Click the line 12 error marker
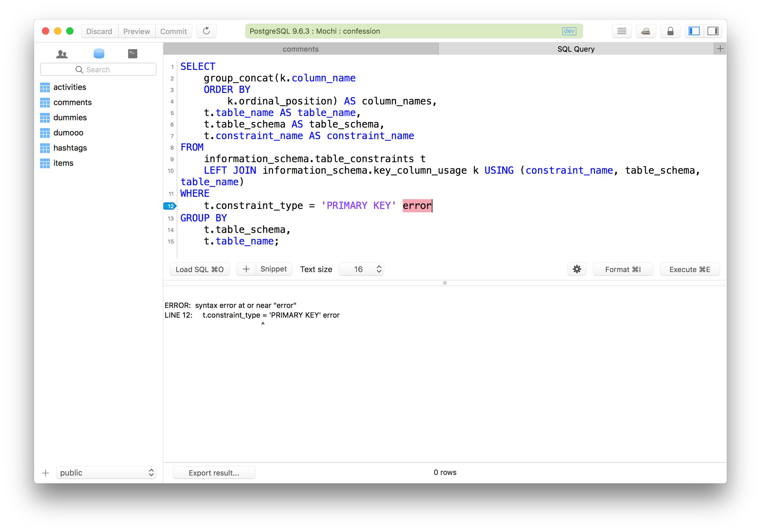This screenshot has height=532, width=761. (x=170, y=206)
